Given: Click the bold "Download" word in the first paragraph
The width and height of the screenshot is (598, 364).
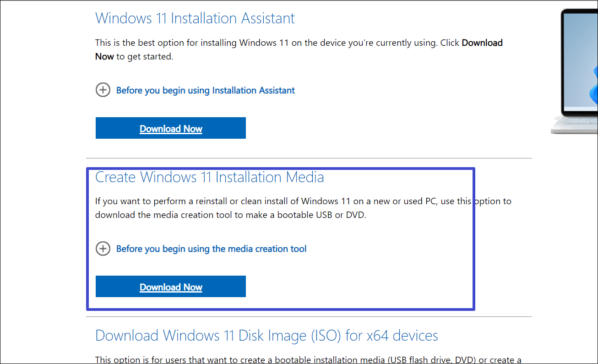Looking at the screenshot, I should [x=482, y=43].
